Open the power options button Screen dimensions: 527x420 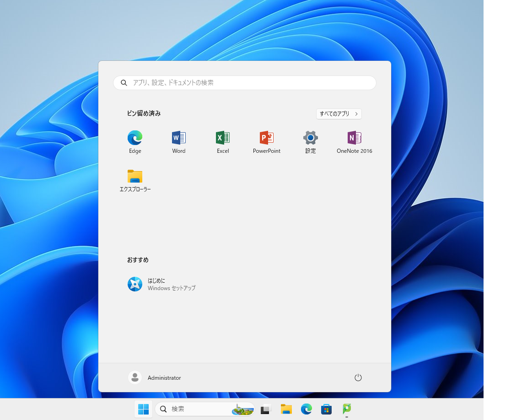[x=358, y=377]
